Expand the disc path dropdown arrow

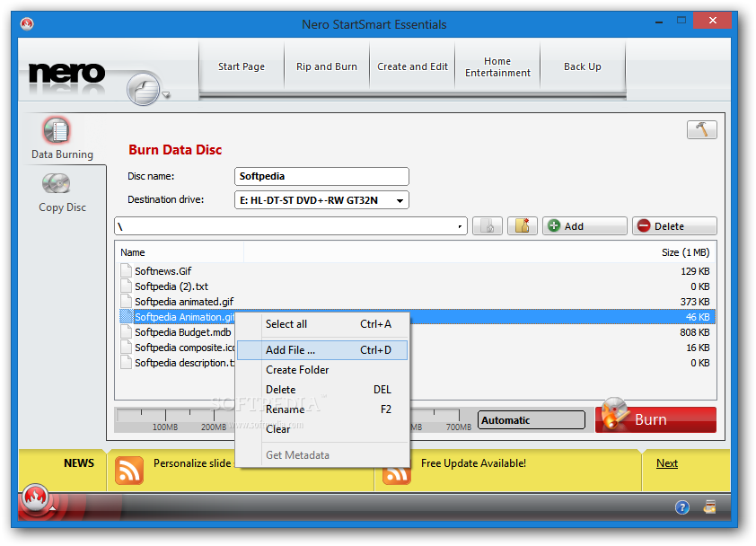click(x=460, y=226)
